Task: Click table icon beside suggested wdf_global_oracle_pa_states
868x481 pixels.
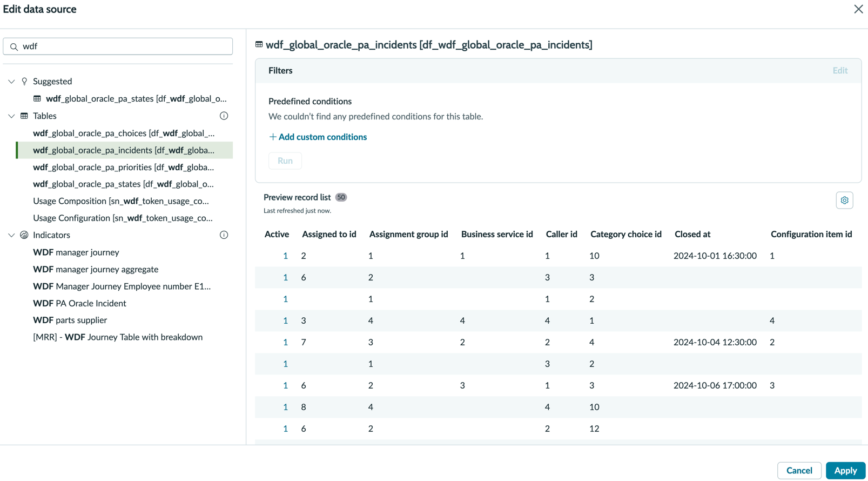Action: tap(37, 99)
